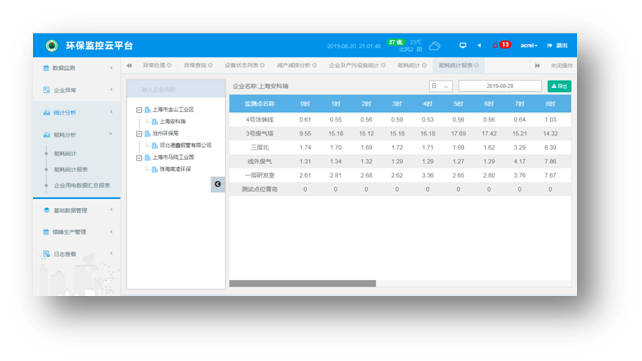Click the cloud weather icon
Viewport: 642px width, 361px height.
[434, 46]
